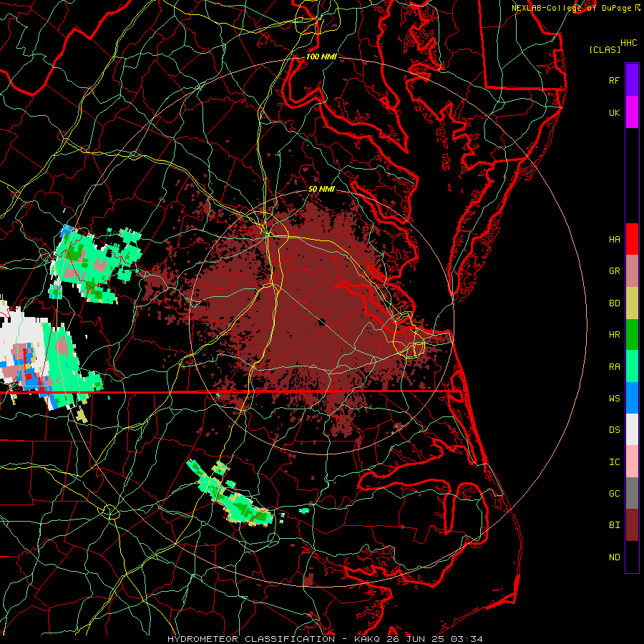The height and width of the screenshot is (644, 644).
Task: Click the 'HHC' product code text
Action: pos(628,42)
